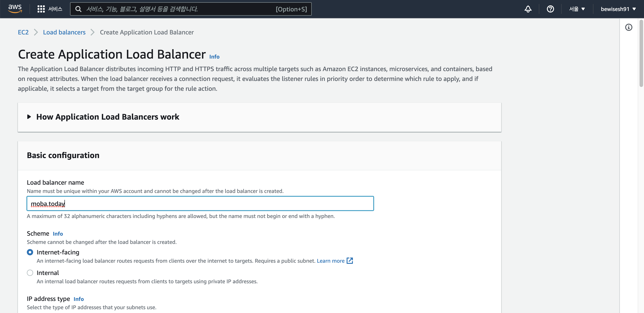Open the 서비스 services menu

[55, 9]
